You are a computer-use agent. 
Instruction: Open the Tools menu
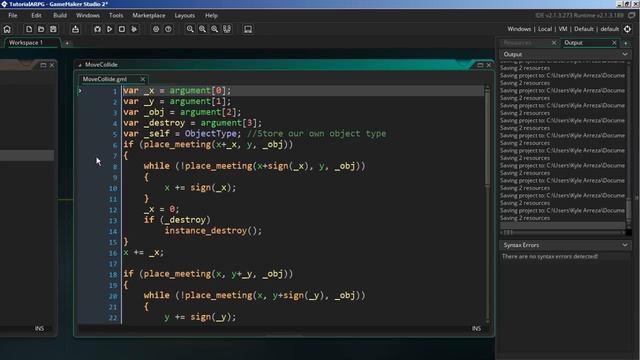pyautogui.click(x=116, y=16)
